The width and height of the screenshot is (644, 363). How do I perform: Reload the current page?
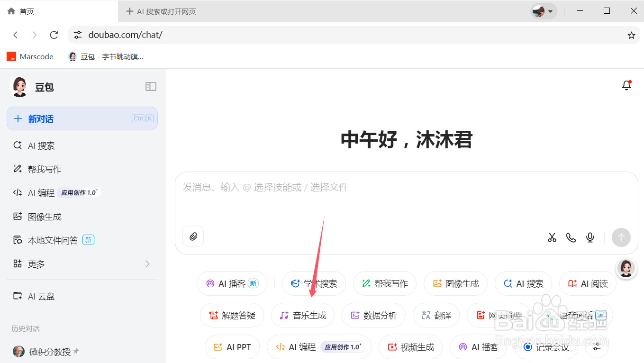click(54, 35)
